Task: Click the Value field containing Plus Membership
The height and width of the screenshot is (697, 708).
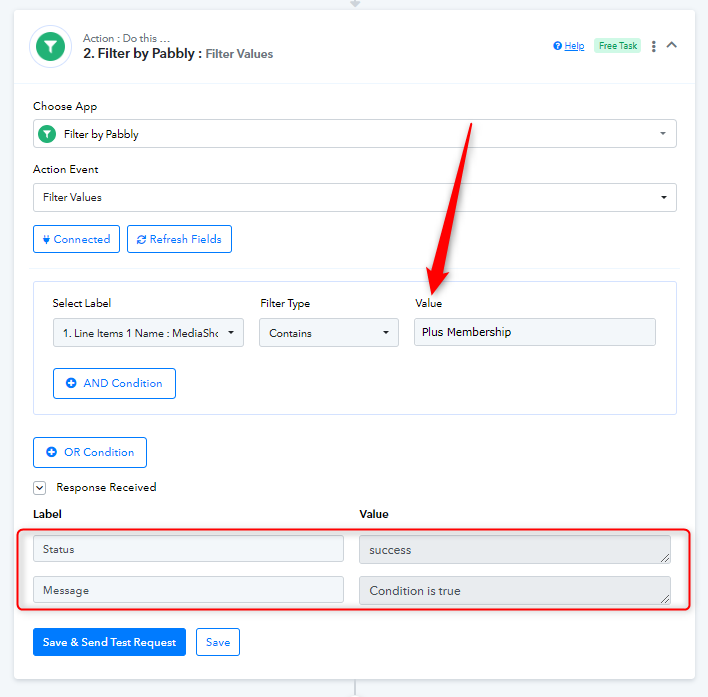Action: tap(535, 332)
